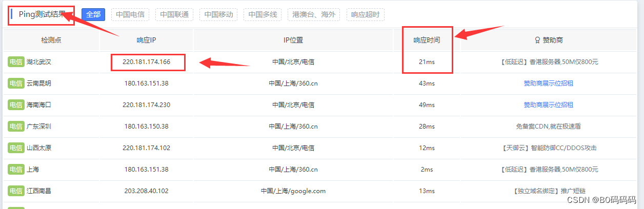Filter results by 港澳台、海外

[x=314, y=14]
